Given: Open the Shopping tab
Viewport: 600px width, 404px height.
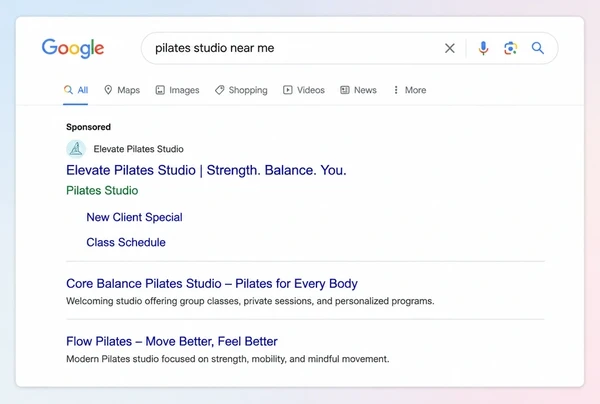Looking at the screenshot, I should (x=241, y=90).
